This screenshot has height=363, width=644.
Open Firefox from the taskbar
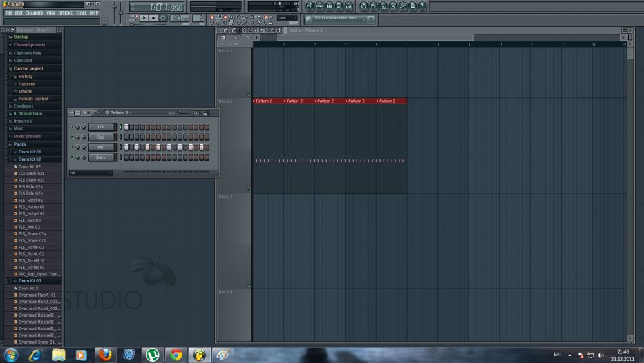coord(106,355)
